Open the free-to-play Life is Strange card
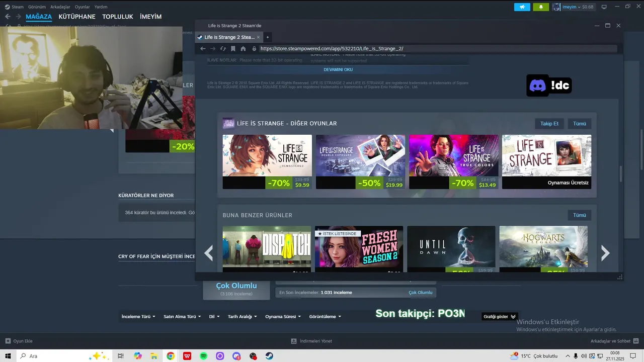 click(546, 162)
